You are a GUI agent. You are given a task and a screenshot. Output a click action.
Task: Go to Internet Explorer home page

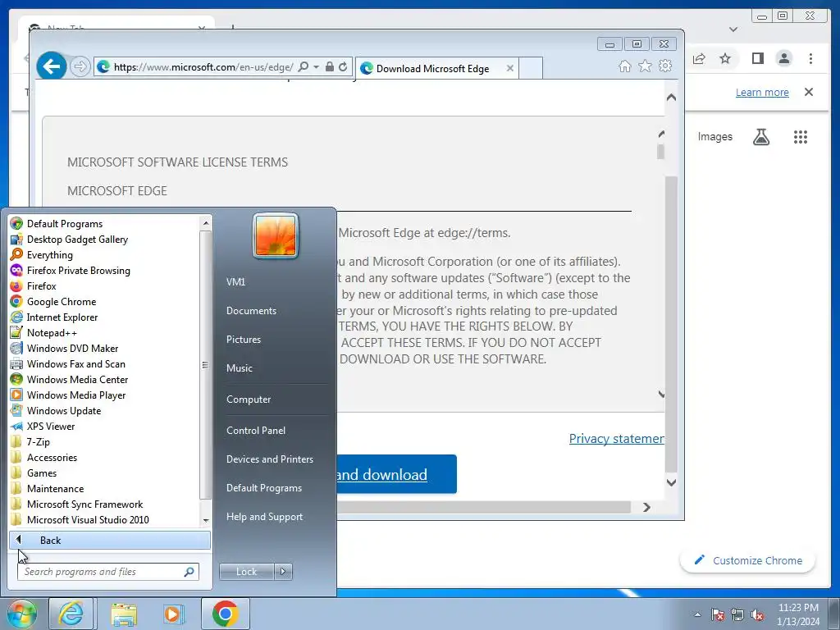624,66
